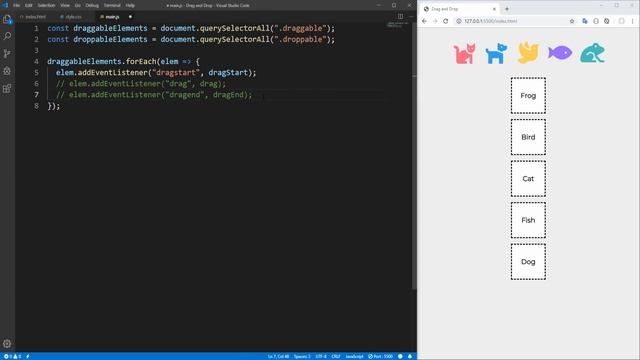Reload the page in Chrome
640x360 pixels.
coord(446,21)
